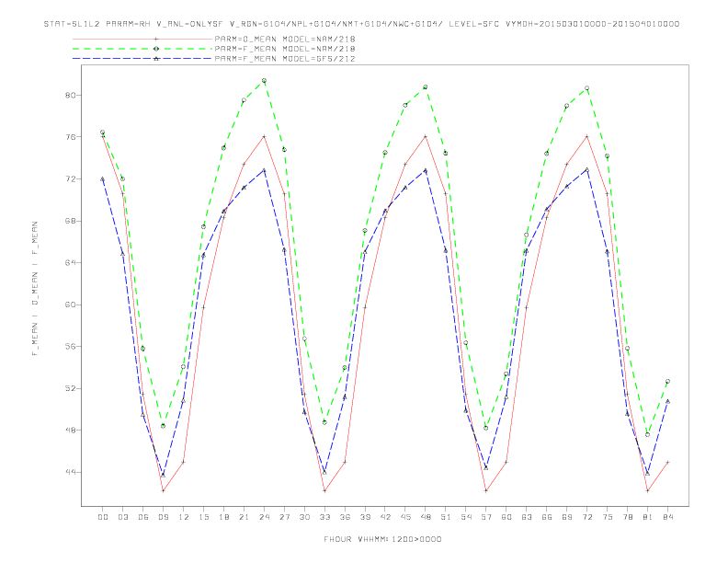Click x-axis tick label 51

coord(446,517)
